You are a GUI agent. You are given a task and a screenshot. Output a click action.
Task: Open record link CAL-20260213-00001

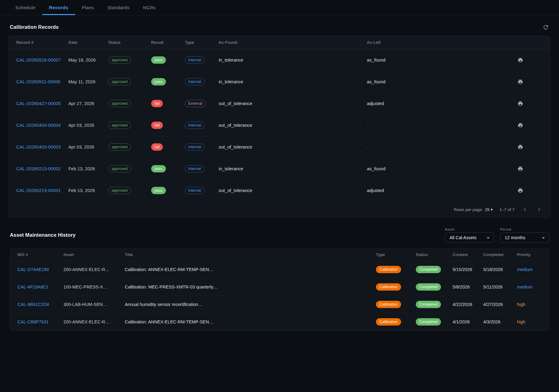coord(38,190)
